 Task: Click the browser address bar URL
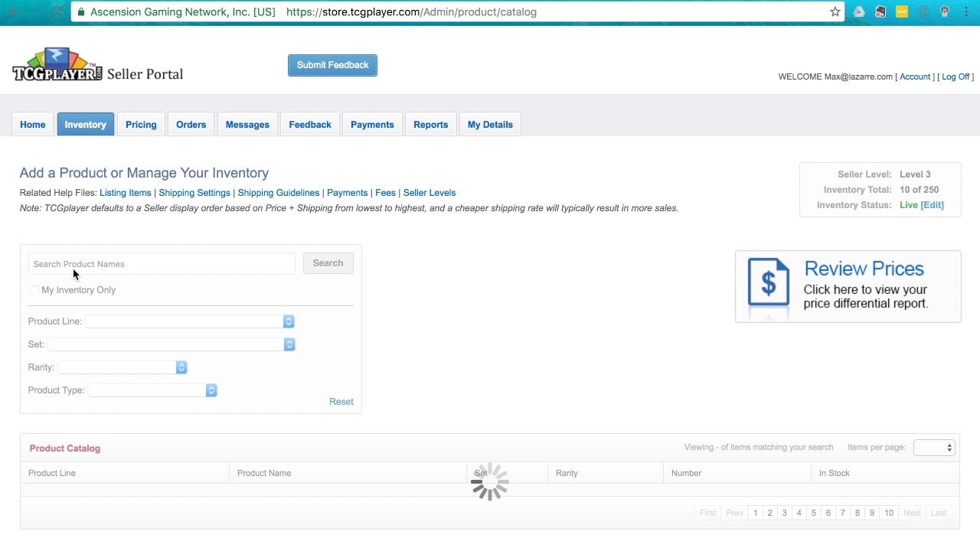pyautogui.click(x=411, y=11)
